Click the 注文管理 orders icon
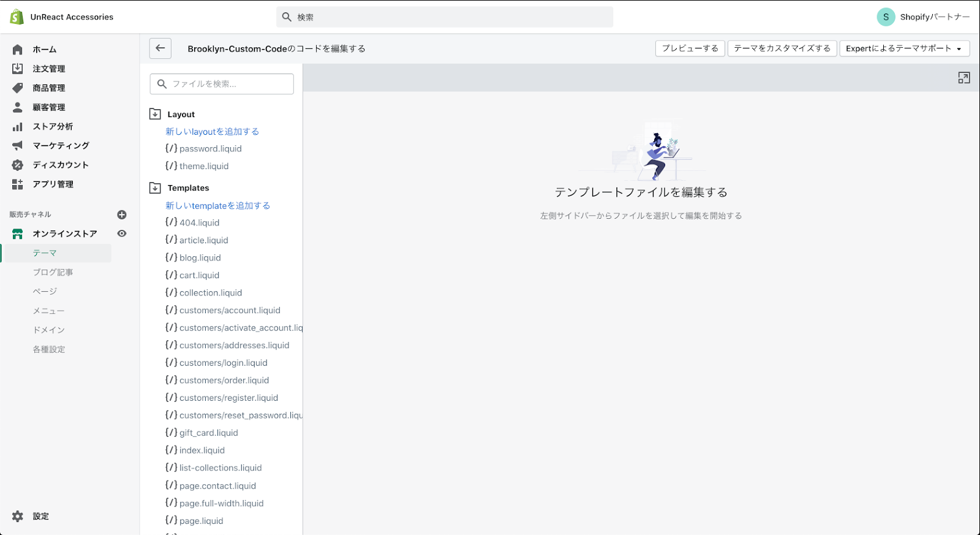 coord(18,69)
